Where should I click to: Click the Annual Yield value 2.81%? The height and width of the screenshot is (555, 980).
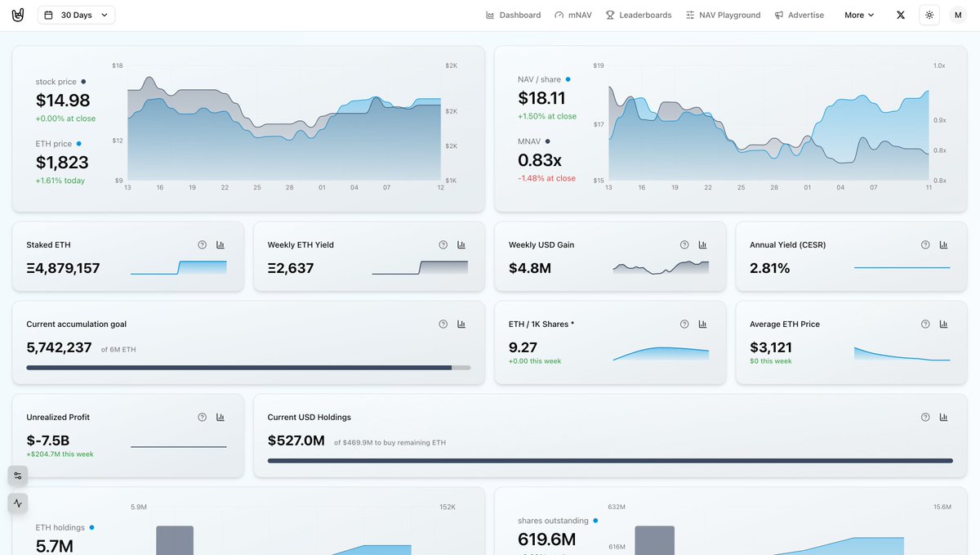point(769,268)
